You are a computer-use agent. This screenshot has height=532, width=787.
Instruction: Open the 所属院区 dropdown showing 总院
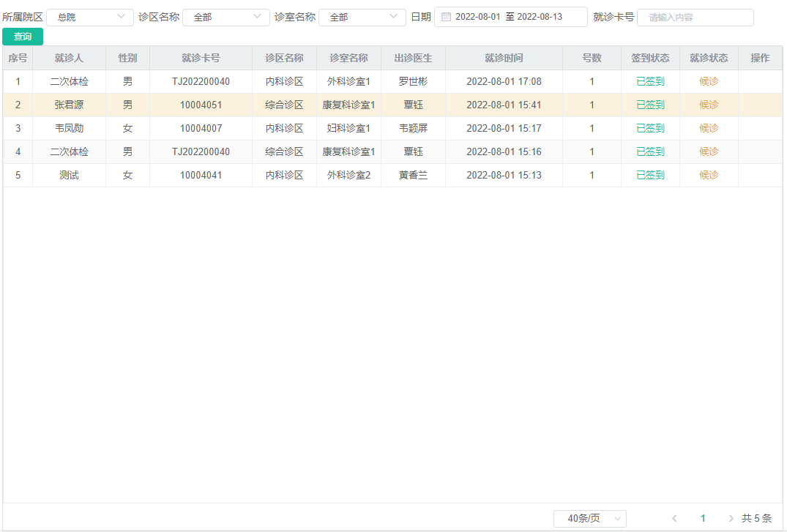click(x=90, y=17)
